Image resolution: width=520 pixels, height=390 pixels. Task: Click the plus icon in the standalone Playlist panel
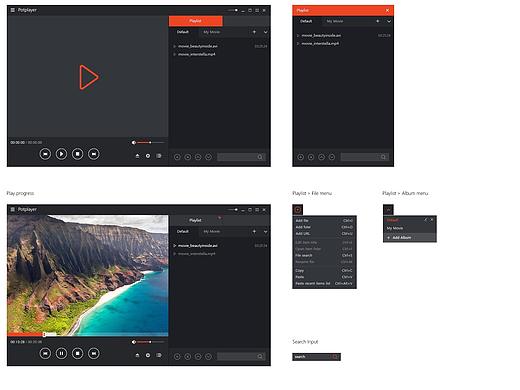378,21
